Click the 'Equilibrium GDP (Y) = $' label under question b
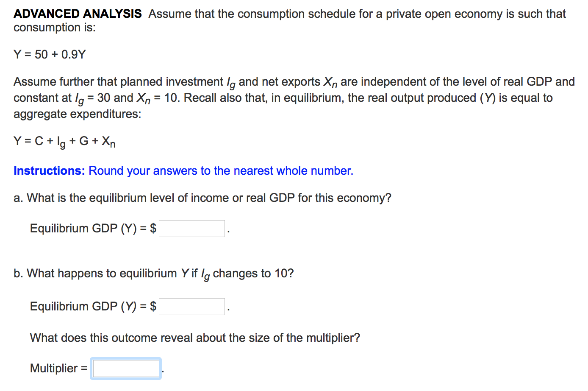 pos(93,307)
